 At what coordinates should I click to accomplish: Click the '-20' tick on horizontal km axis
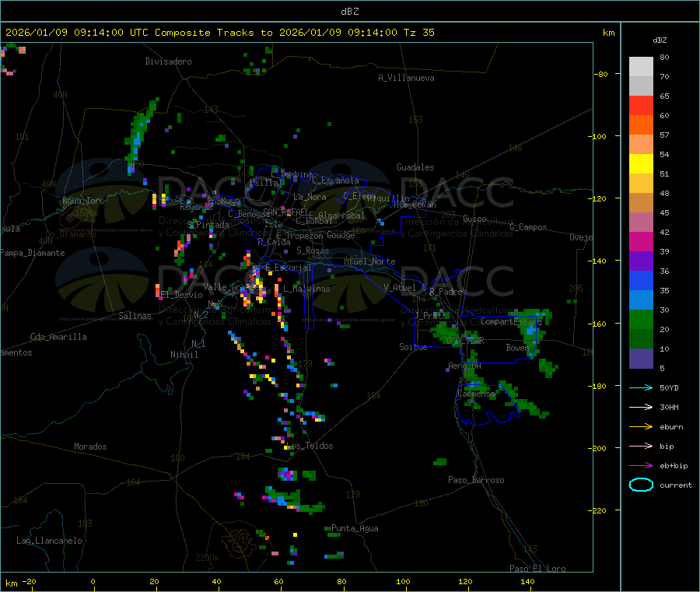[29, 581]
